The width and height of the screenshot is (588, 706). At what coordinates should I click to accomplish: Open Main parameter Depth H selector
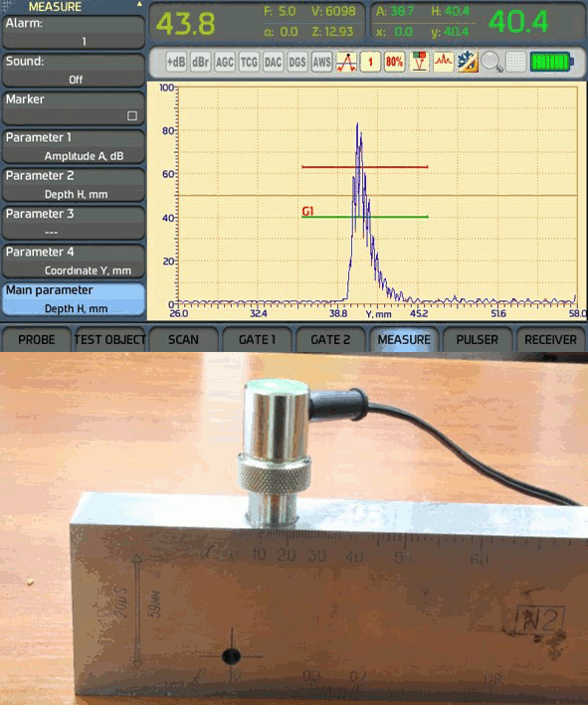(74, 299)
